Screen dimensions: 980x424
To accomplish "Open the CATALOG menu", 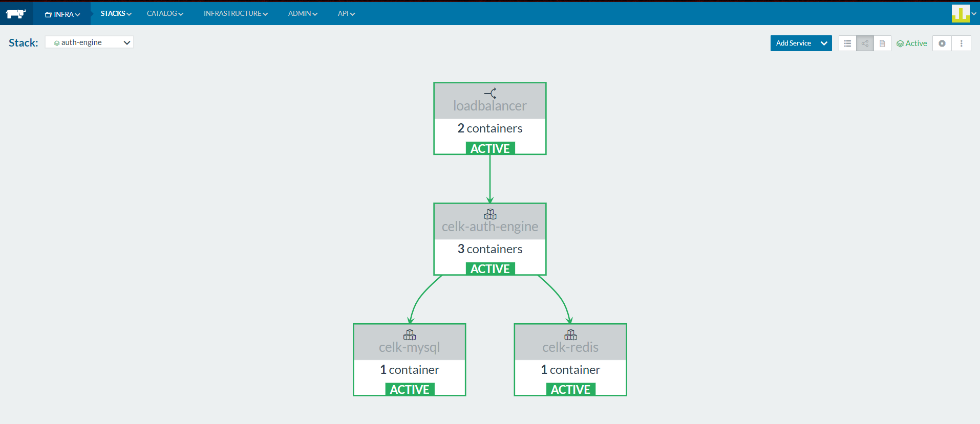I will pos(165,13).
